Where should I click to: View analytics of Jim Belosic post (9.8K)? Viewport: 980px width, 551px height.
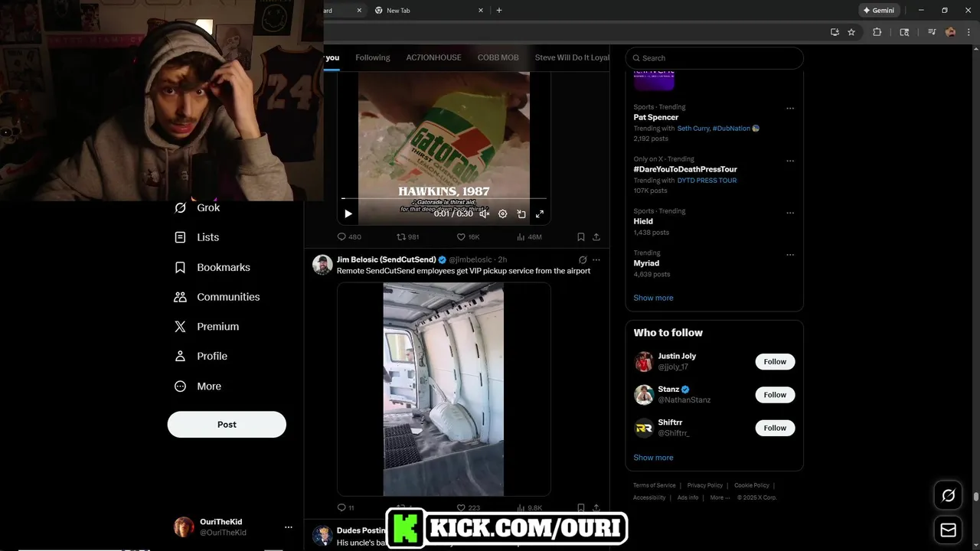point(529,507)
